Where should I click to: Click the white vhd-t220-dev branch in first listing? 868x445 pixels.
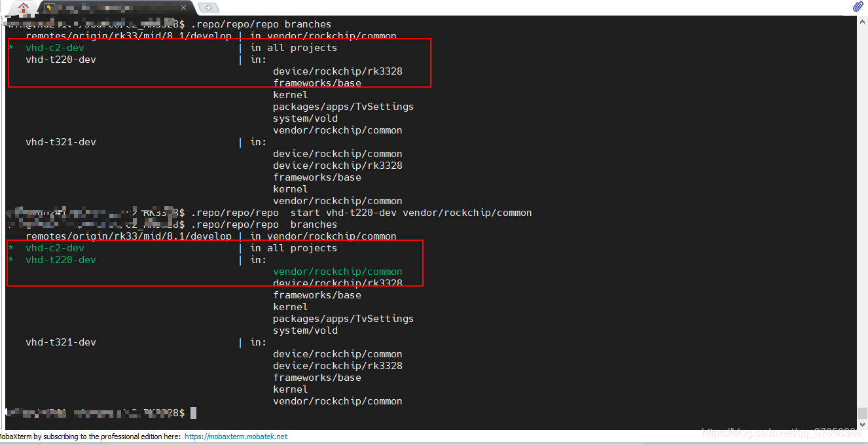[61, 60]
